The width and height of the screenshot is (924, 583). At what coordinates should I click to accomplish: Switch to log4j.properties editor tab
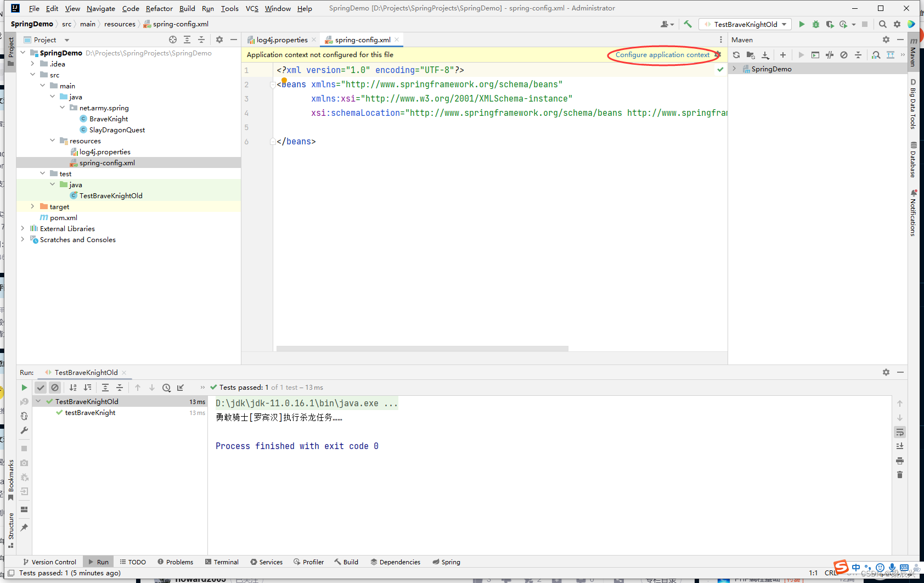tap(282, 40)
